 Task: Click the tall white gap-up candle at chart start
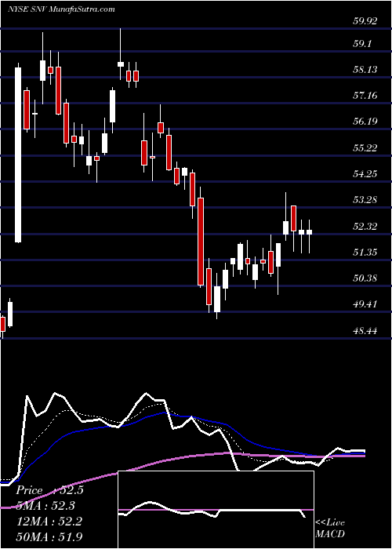point(18,155)
